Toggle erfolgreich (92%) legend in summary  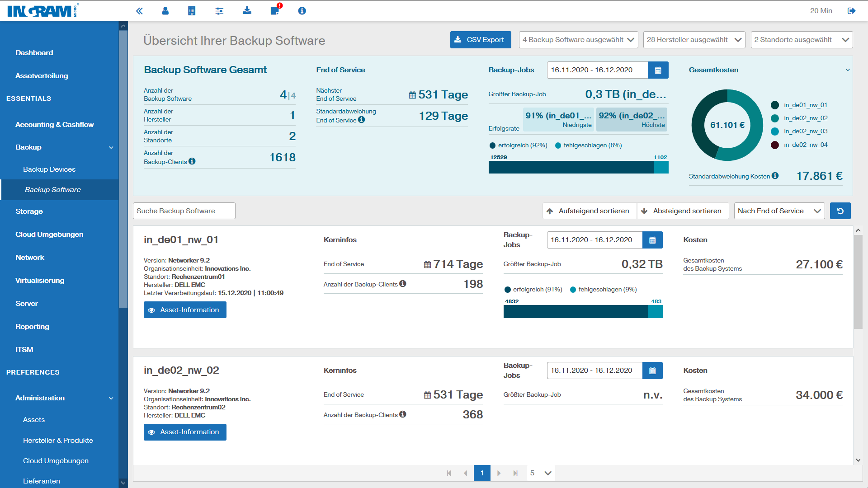[x=519, y=145]
